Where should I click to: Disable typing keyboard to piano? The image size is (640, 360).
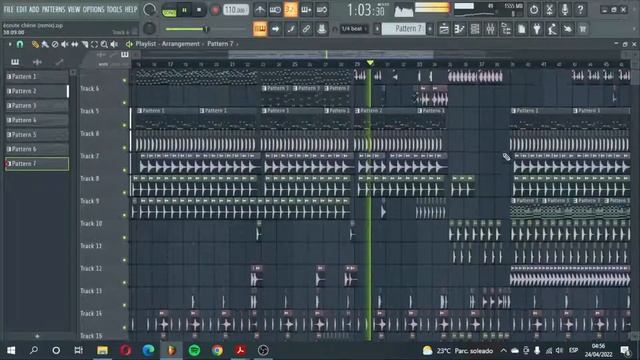[260, 29]
